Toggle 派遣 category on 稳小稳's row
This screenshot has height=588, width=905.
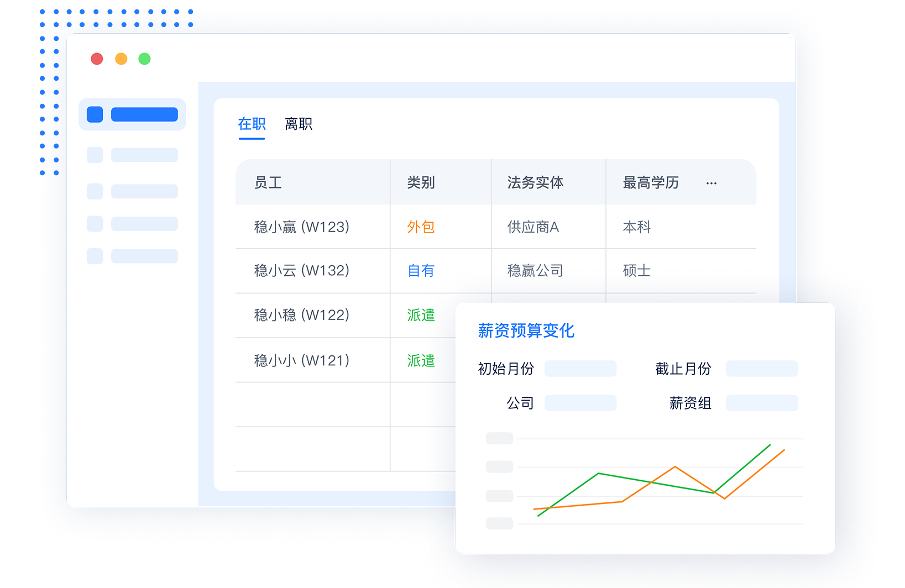421,315
